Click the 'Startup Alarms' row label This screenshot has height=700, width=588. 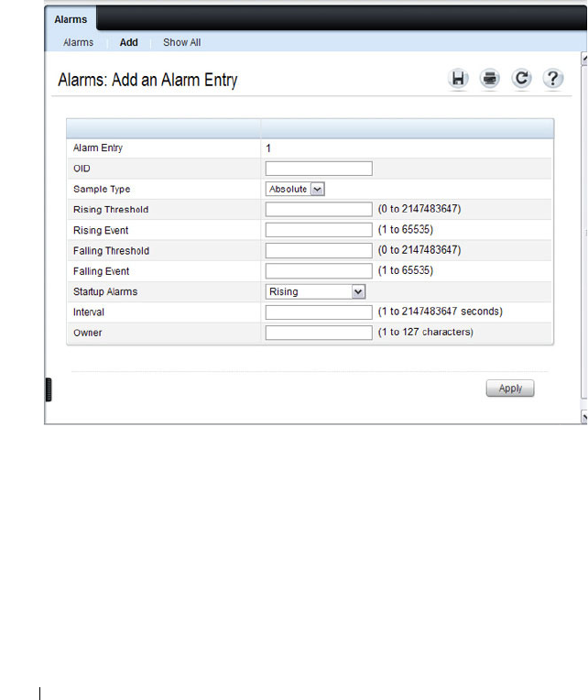(x=105, y=291)
